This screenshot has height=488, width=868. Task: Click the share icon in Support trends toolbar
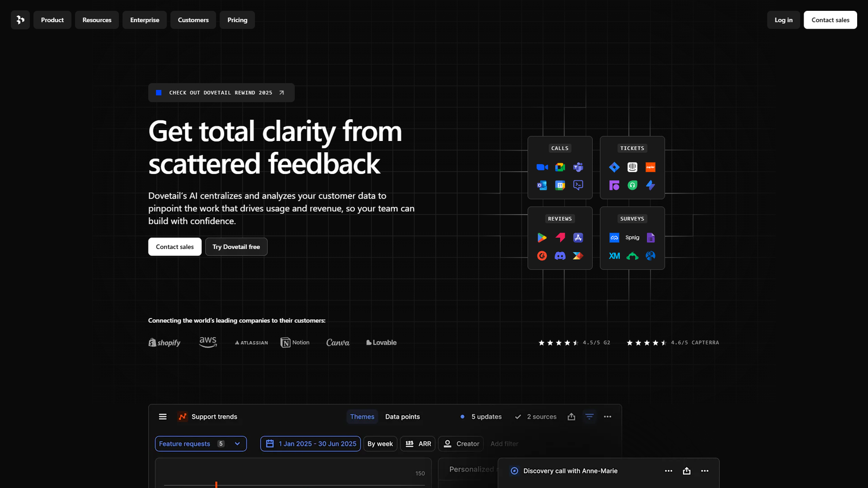tap(571, 416)
